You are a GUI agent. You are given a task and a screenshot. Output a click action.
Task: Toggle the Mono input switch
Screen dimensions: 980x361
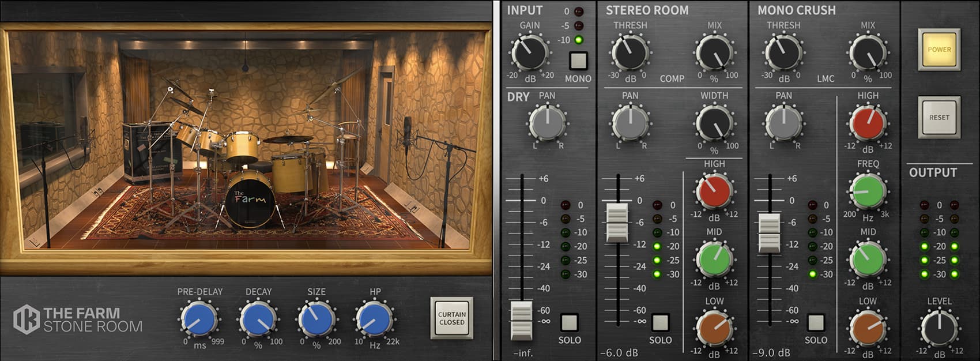(x=578, y=61)
